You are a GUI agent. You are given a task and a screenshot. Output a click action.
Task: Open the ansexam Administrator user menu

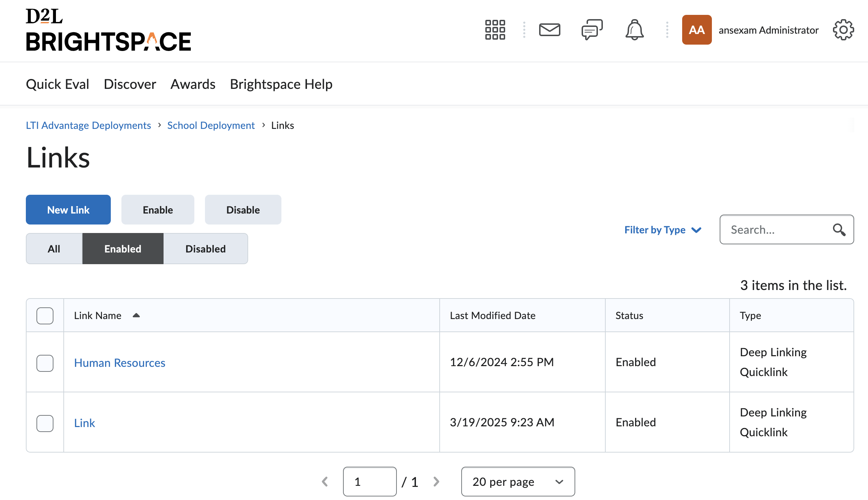pyautogui.click(x=750, y=30)
